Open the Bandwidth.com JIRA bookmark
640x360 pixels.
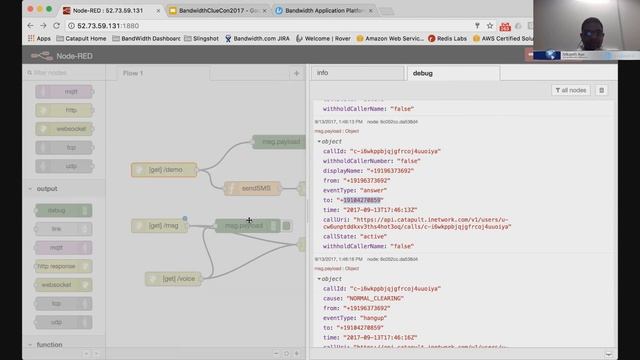pyautogui.click(x=257, y=38)
